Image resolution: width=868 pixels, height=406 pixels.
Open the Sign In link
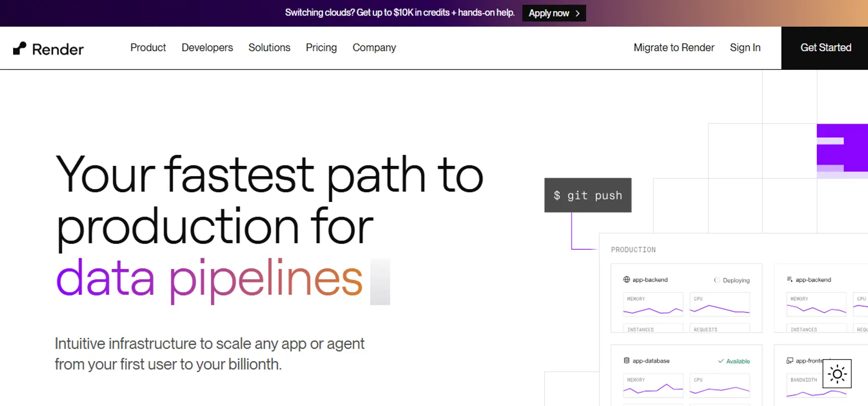click(745, 48)
